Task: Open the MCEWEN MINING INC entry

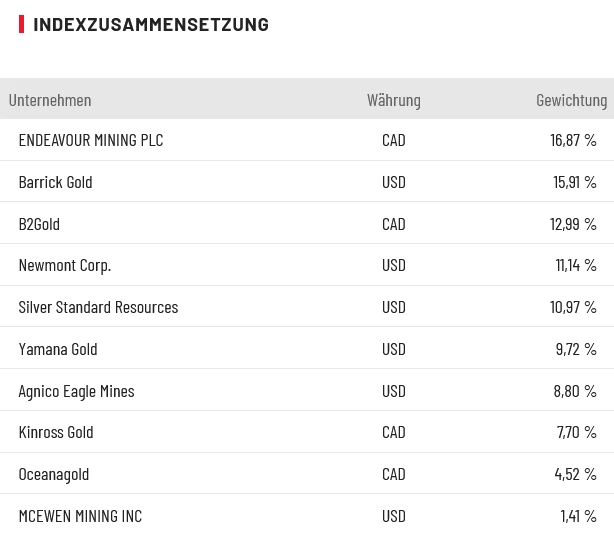Action: pyautogui.click(x=80, y=516)
